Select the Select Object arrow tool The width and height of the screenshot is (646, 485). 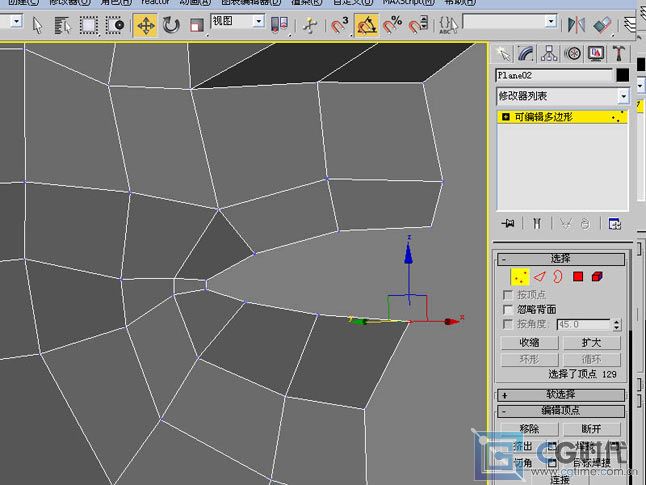(x=37, y=25)
